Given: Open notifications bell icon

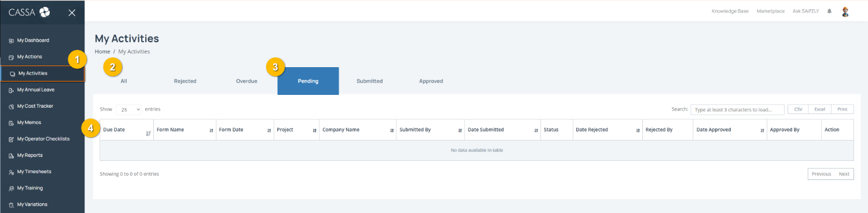Looking at the screenshot, I should pyautogui.click(x=829, y=11).
